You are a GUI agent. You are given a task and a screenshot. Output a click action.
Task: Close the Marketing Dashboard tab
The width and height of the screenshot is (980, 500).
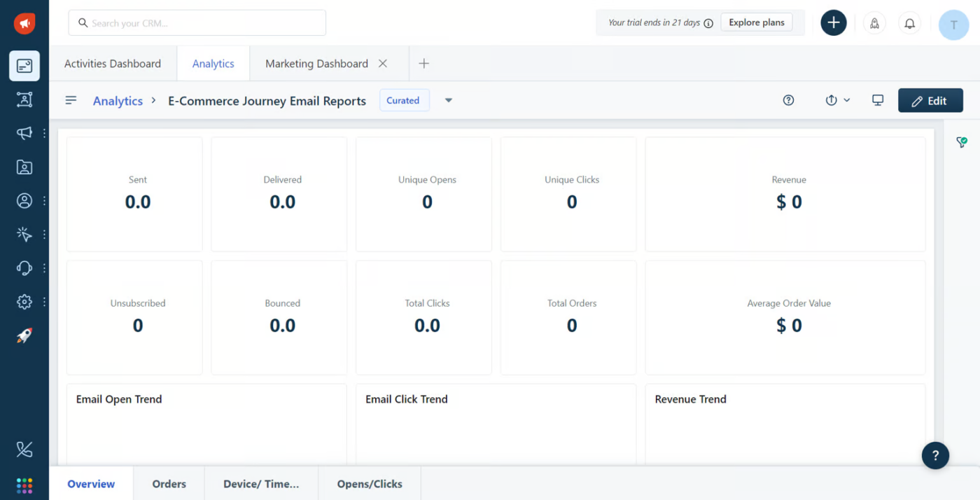point(383,64)
